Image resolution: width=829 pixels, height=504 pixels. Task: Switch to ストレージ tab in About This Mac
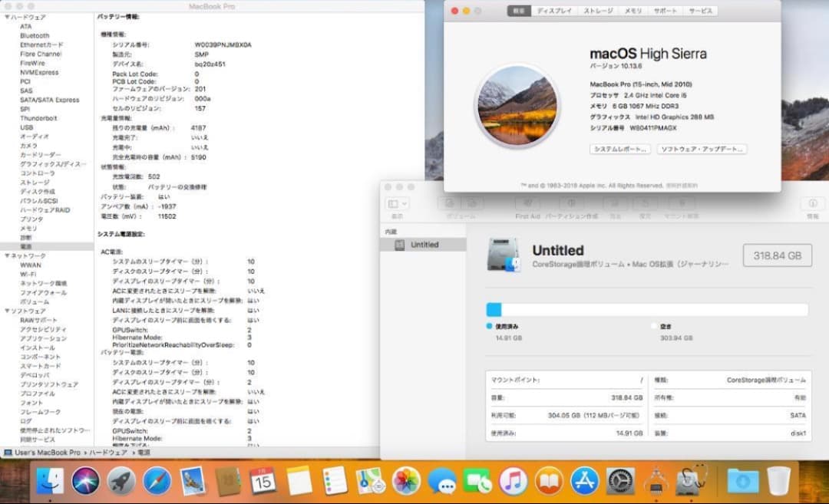click(599, 11)
